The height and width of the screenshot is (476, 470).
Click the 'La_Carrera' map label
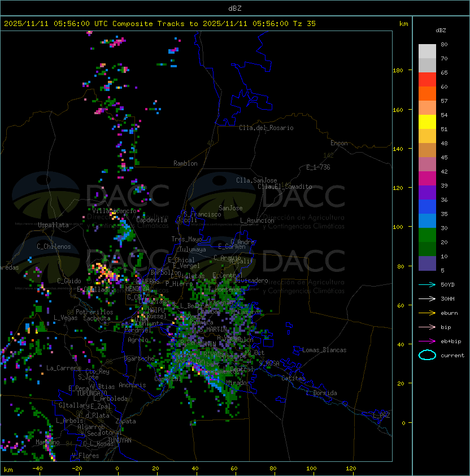tap(63, 368)
